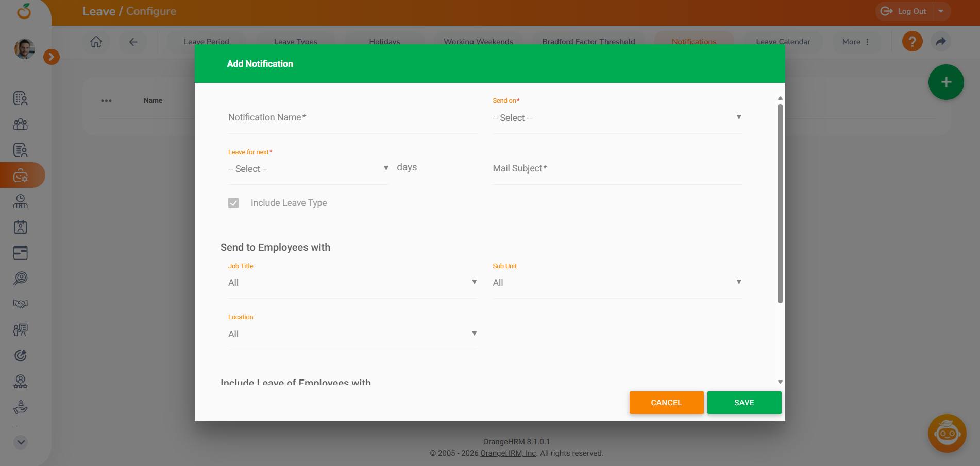This screenshot has width=980, height=466.
Task: Open the Career development rating icon
Action: [21, 382]
